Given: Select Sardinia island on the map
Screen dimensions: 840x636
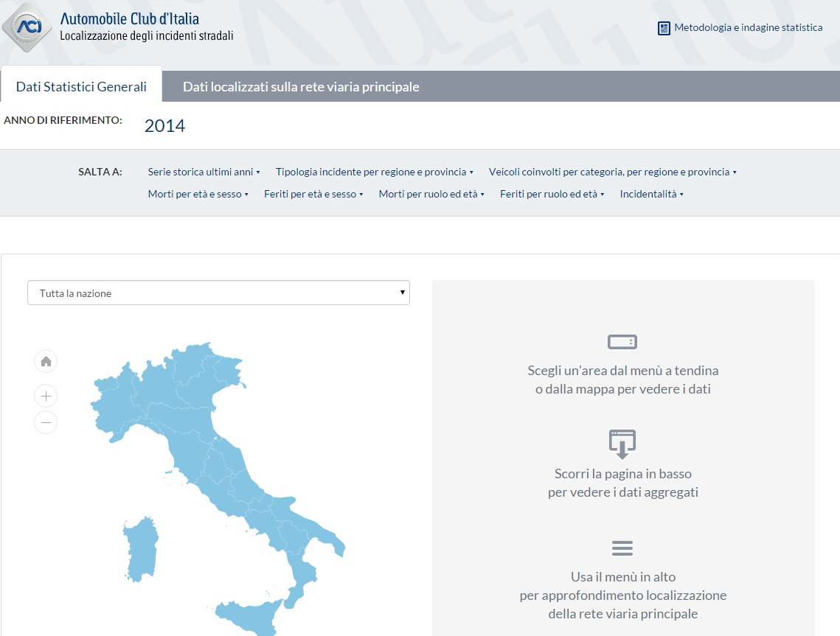Looking at the screenshot, I should [x=142, y=549].
